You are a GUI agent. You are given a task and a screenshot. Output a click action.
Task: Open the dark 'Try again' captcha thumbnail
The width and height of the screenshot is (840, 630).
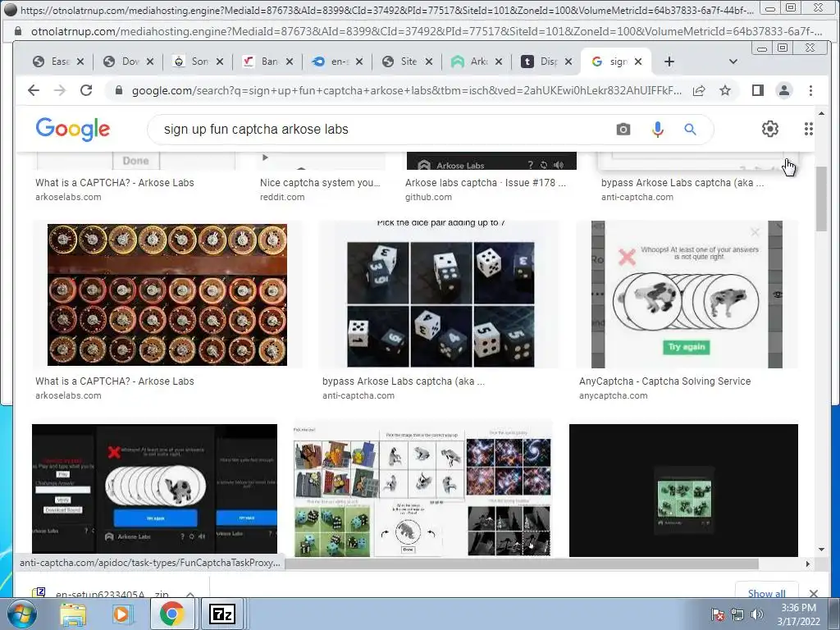click(x=154, y=489)
